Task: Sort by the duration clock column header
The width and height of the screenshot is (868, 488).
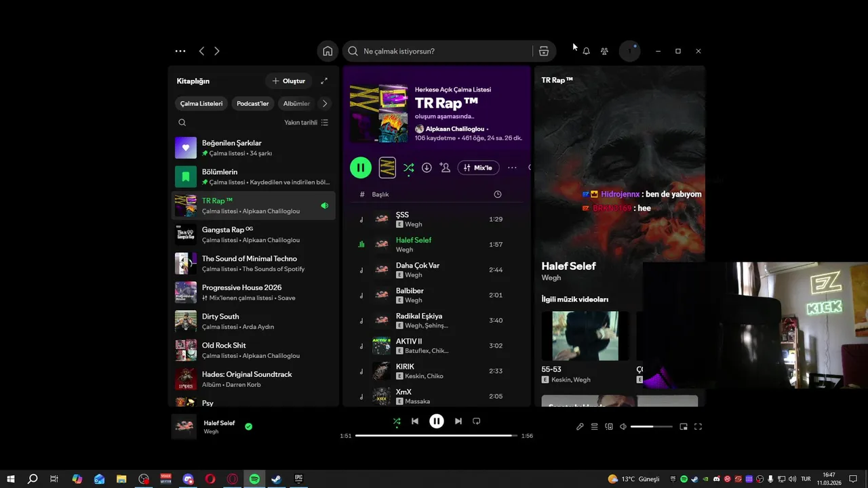Action: [x=498, y=195]
